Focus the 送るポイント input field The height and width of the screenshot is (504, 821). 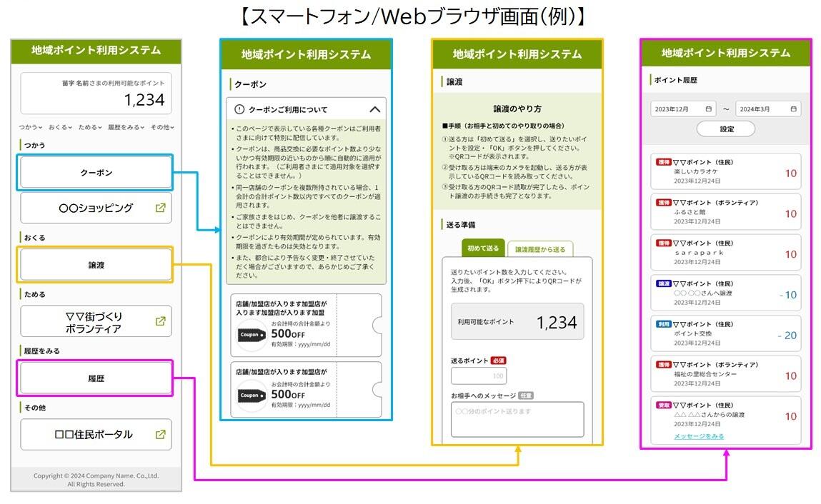coord(479,376)
